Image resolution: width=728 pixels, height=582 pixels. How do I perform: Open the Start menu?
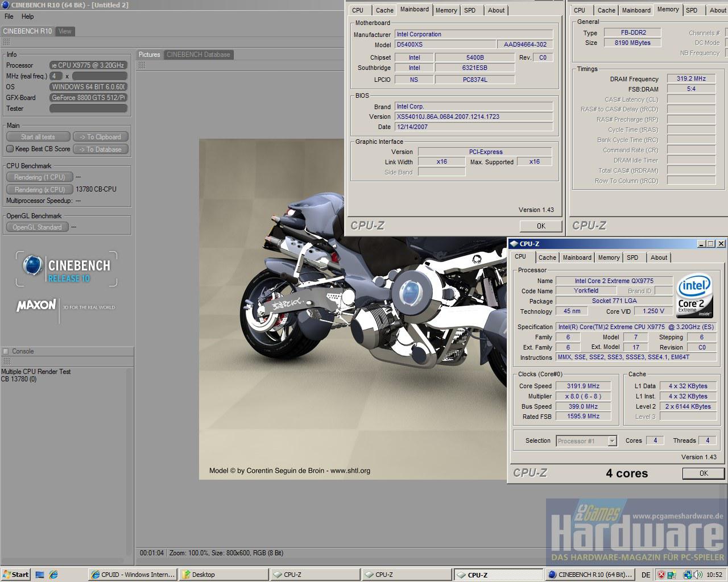coord(16,575)
